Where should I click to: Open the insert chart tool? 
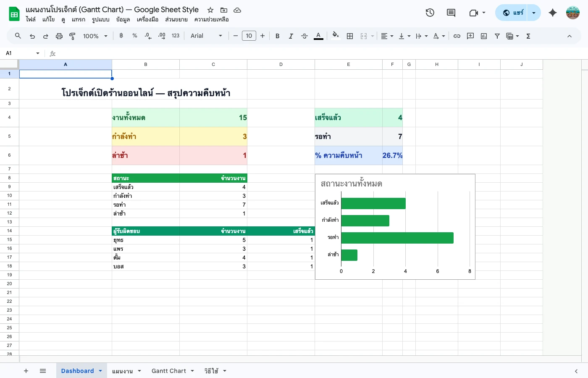(x=483, y=36)
